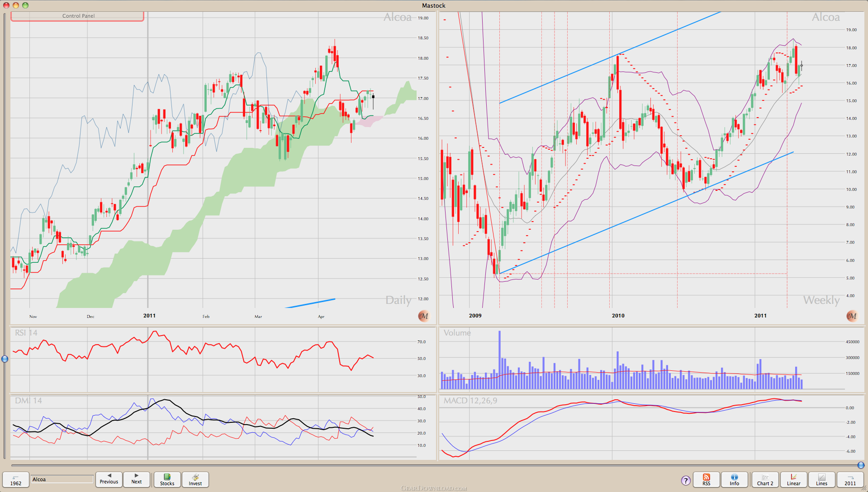This screenshot has width=868, height=492.
Task: Open the Info panel button
Action: [x=734, y=479]
